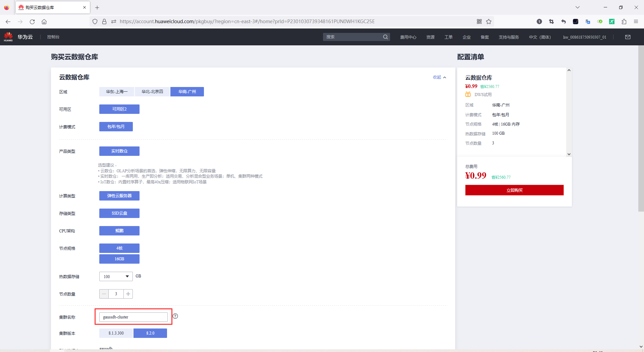This screenshot has width=644, height=352.
Task: List all open tabs via chevron
Action: pos(578,7)
